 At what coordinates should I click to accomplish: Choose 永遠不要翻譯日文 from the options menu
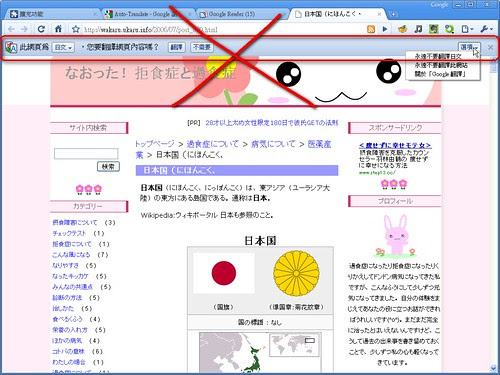pos(438,57)
